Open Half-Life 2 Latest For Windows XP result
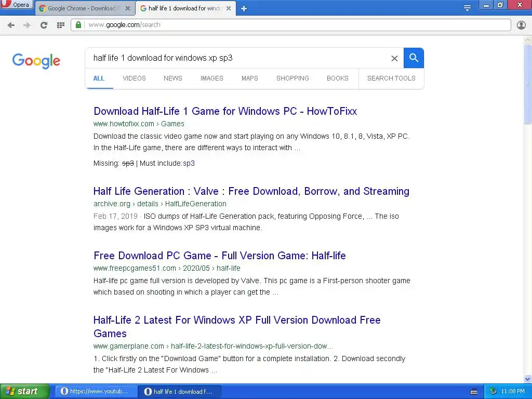Screen dimensions: 532x399 (237, 327)
